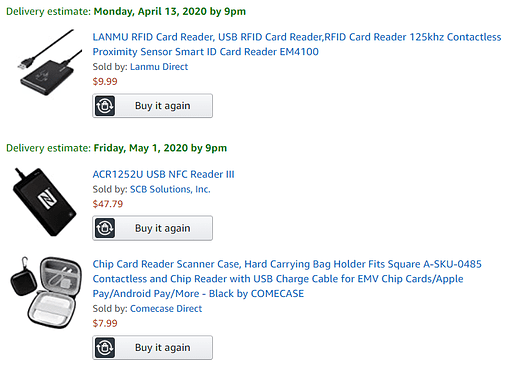Click the May 1, 2020 delivery estimate

pyautogui.click(x=116, y=148)
